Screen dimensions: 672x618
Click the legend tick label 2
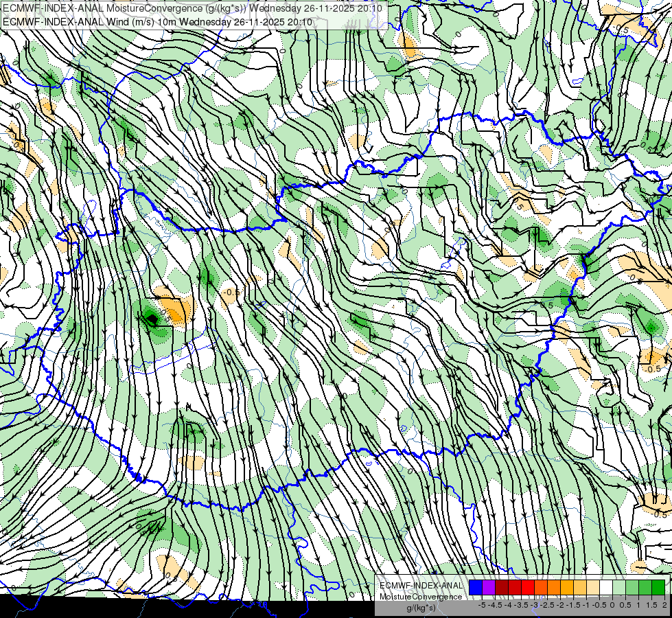(x=664, y=605)
